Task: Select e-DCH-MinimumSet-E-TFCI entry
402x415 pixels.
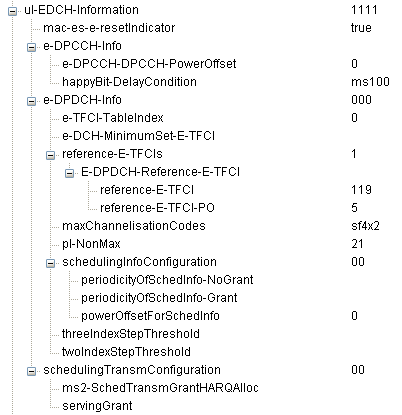Action: [138, 136]
